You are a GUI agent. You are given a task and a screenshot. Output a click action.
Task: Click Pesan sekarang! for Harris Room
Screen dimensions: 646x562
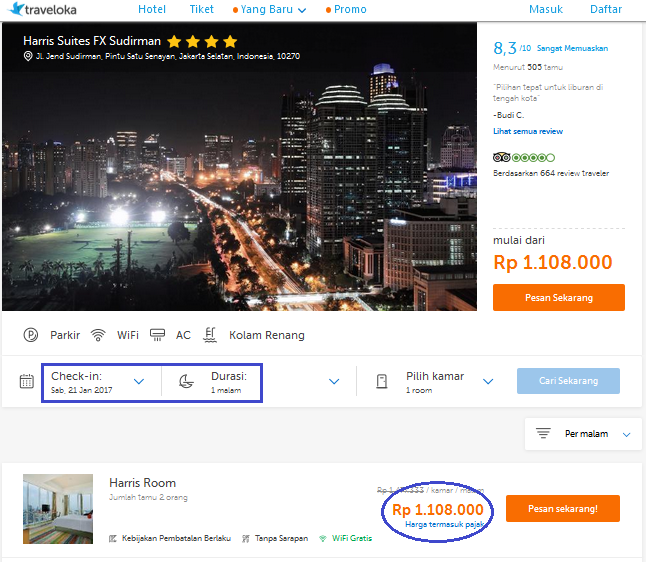pyautogui.click(x=563, y=508)
